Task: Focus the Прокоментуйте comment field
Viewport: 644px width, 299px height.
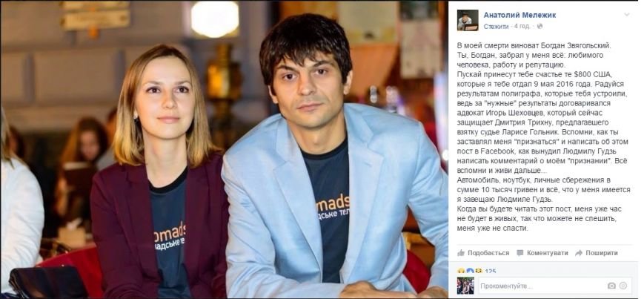Action: click(x=554, y=286)
